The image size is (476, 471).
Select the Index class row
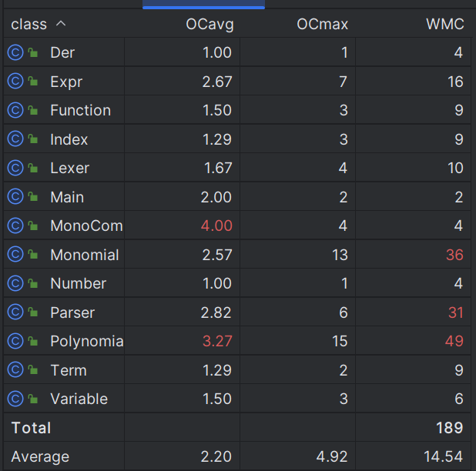[x=237, y=139]
